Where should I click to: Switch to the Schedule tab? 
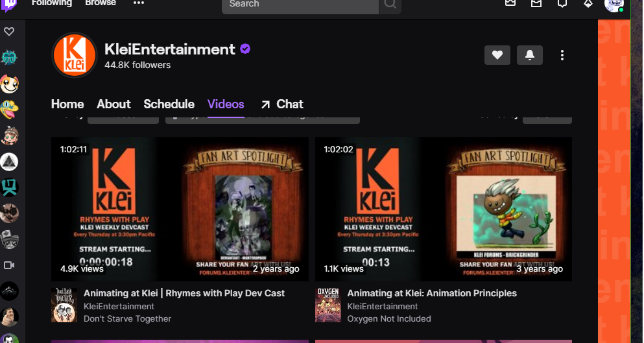(x=169, y=104)
